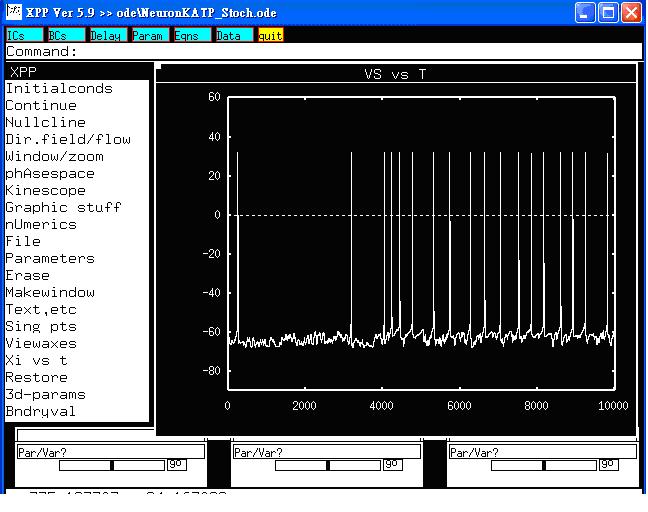Click the first Par/Var slider track
Screen dimensions: 648x512
point(110,465)
